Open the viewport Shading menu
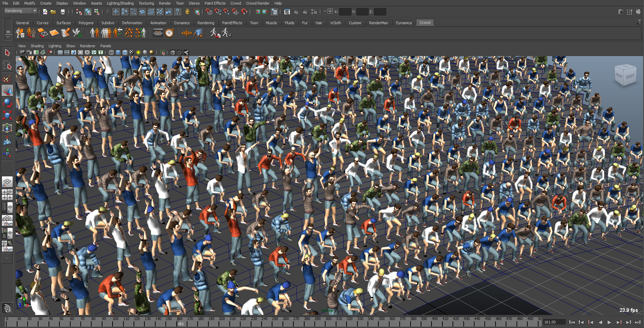 37,46
